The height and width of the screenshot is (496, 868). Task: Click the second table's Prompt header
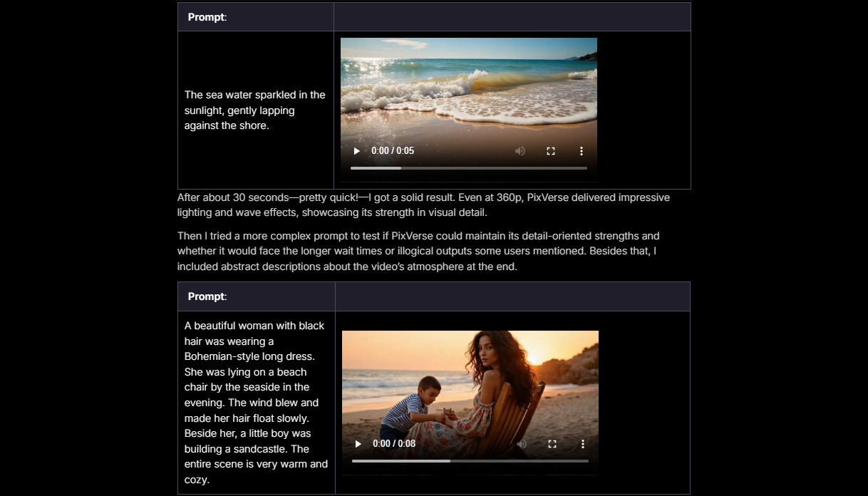pos(207,296)
